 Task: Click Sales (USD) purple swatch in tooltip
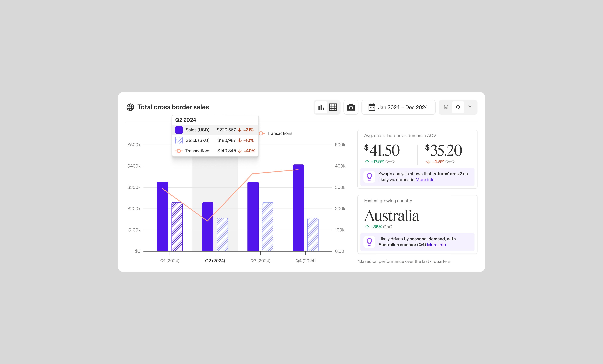click(179, 130)
